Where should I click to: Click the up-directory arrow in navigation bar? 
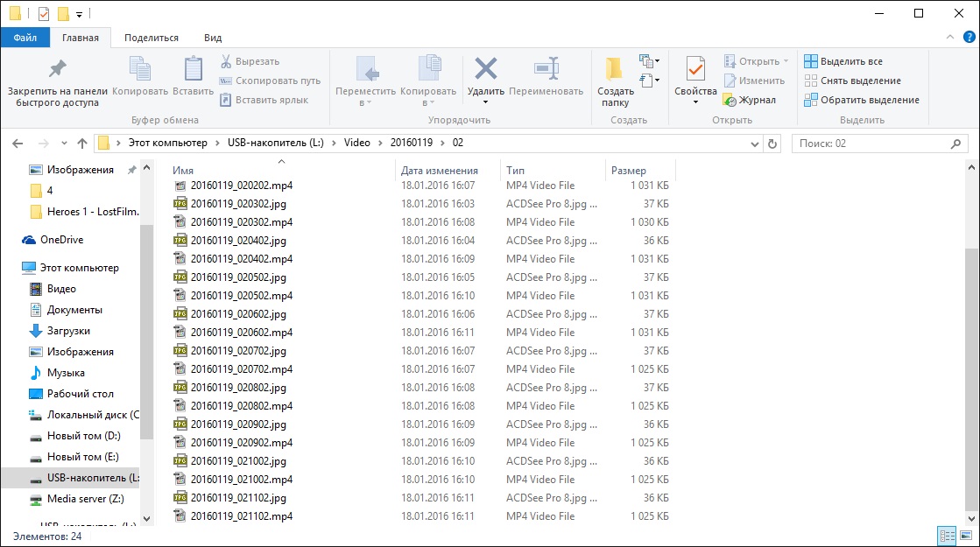(x=82, y=144)
